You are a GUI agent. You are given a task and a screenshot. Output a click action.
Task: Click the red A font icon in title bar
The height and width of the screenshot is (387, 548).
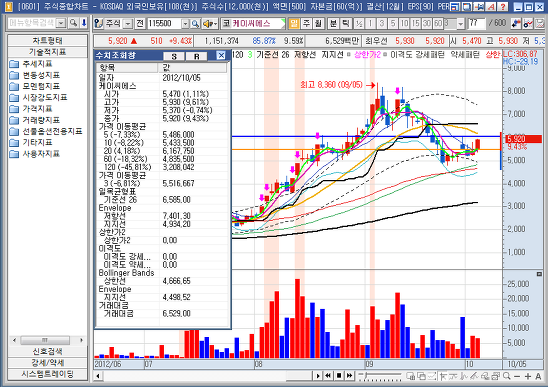pyautogui.click(x=491, y=6)
